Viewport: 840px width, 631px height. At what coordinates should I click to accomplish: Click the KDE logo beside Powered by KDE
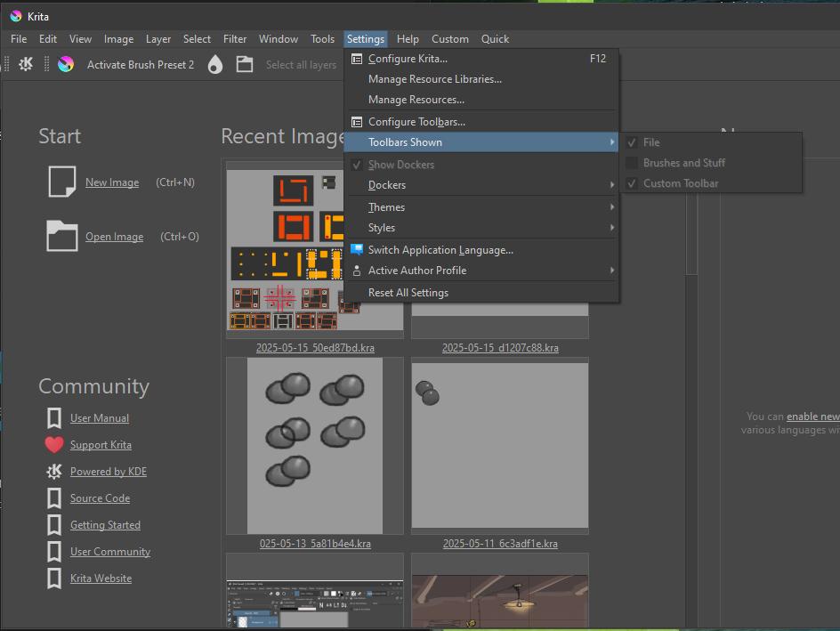pos(54,472)
